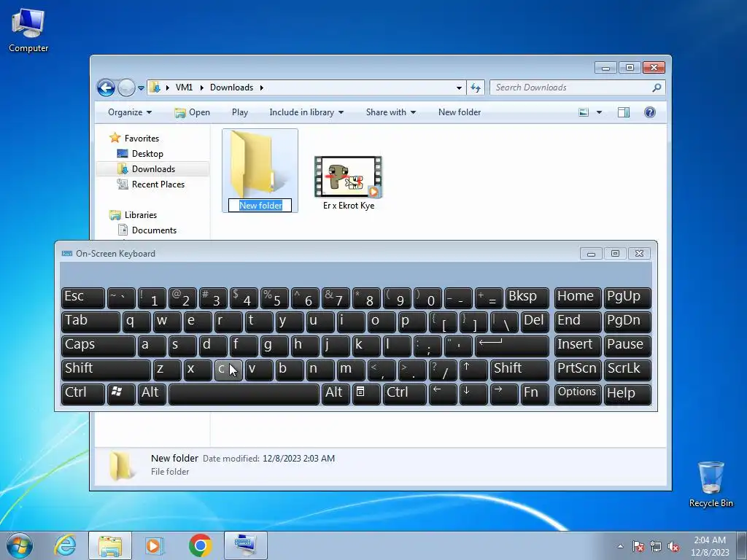Click the Tab key on On-Screen Keyboard
This screenshot has height=560, width=747.
tap(90, 322)
